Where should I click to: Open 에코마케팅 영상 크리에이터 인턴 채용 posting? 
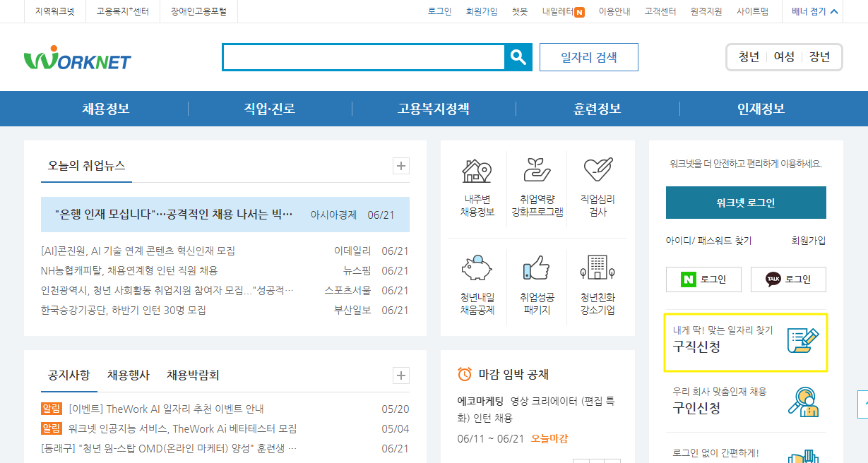pos(537,409)
